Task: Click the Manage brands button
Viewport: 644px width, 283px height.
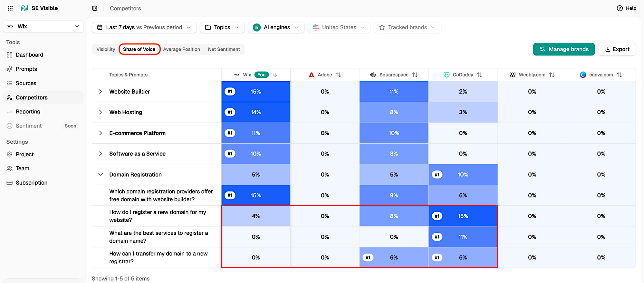Action: point(564,49)
